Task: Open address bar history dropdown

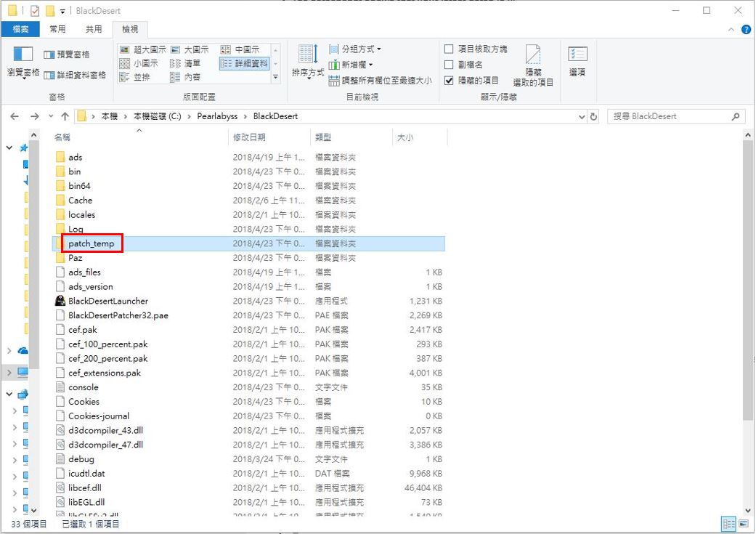Action: [582, 116]
